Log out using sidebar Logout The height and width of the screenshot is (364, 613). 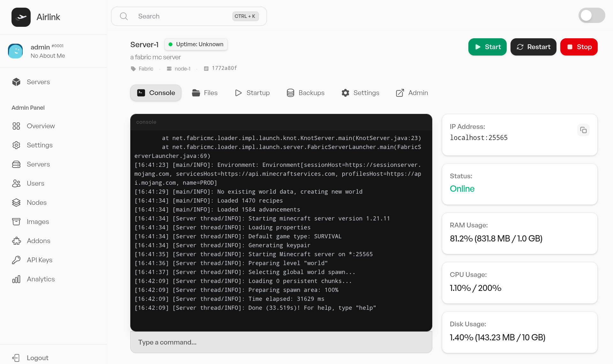(37, 358)
